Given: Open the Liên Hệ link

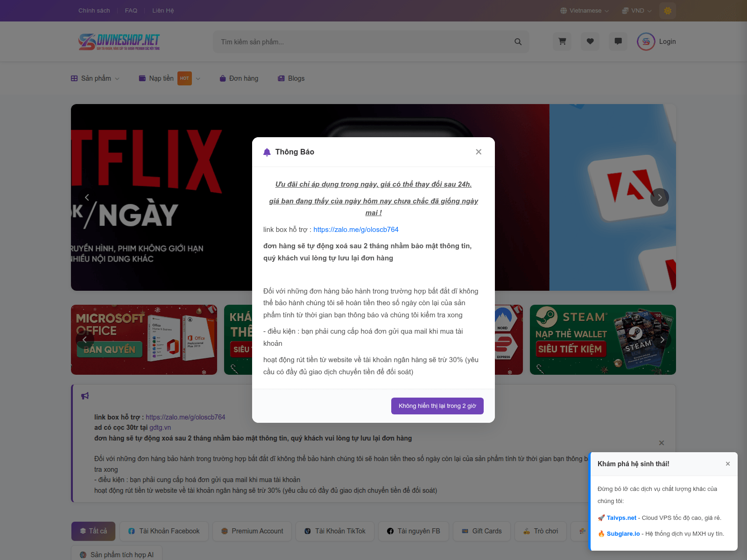Looking at the screenshot, I should coord(163,10).
